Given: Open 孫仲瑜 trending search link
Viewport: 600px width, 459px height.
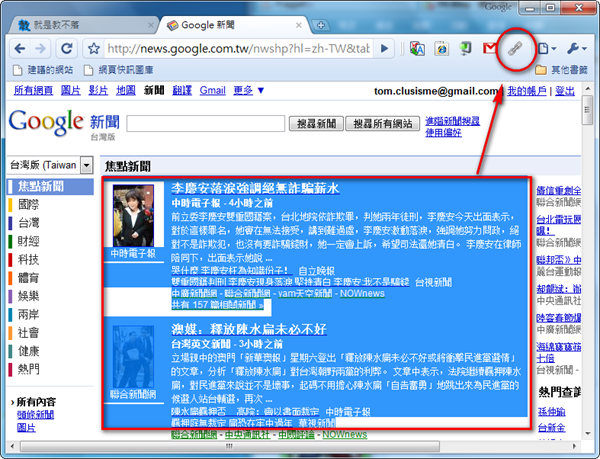Looking at the screenshot, I should 551,412.
